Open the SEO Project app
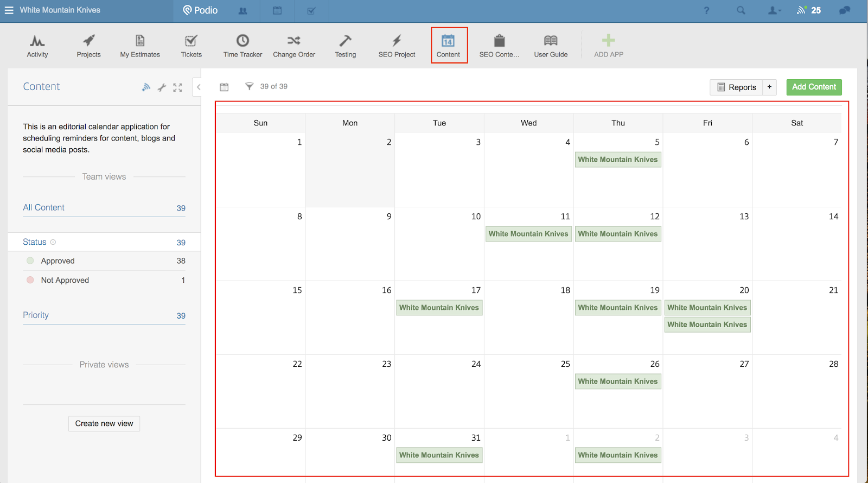Image resolution: width=868 pixels, height=483 pixels. [397, 46]
